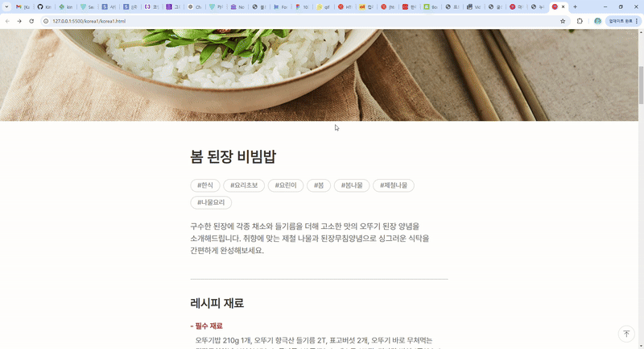Switch to the GitHub tab
Image resolution: width=644 pixels, height=349 pixels.
click(44, 7)
